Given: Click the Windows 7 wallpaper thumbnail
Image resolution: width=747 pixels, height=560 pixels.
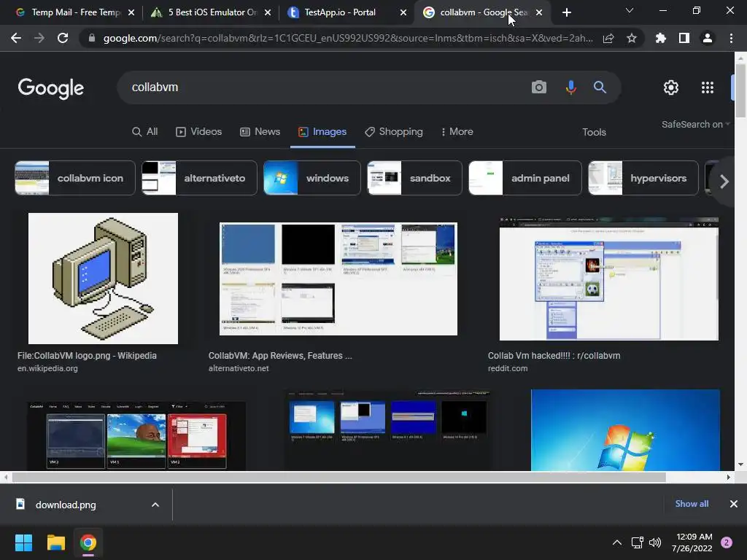Looking at the screenshot, I should coord(625,430).
